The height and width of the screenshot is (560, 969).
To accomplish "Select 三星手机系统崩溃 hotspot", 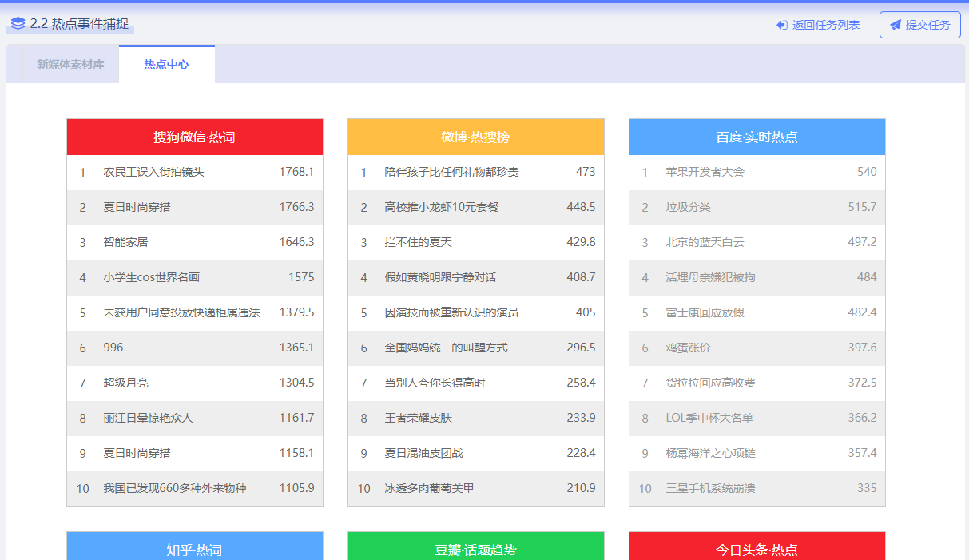I will (x=710, y=488).
